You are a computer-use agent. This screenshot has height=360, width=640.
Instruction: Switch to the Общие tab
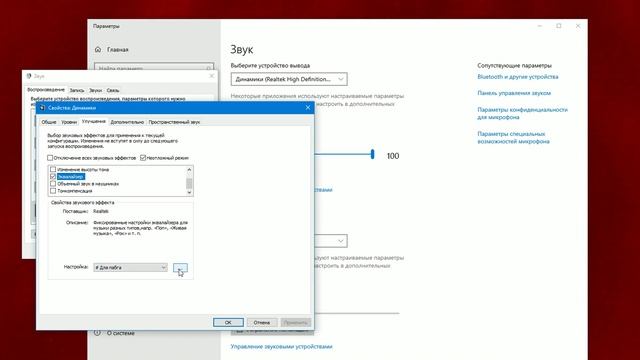[x=49, y=122]
